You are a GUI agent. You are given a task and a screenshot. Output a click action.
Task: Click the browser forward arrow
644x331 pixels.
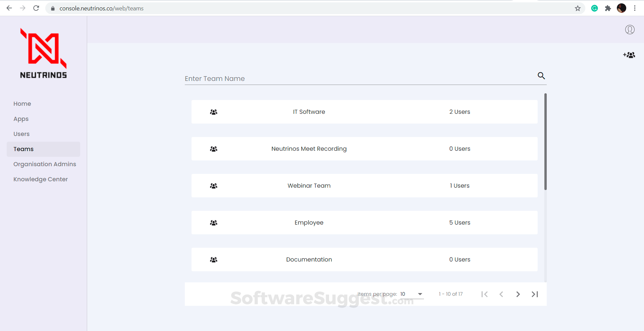click(23, 8)
